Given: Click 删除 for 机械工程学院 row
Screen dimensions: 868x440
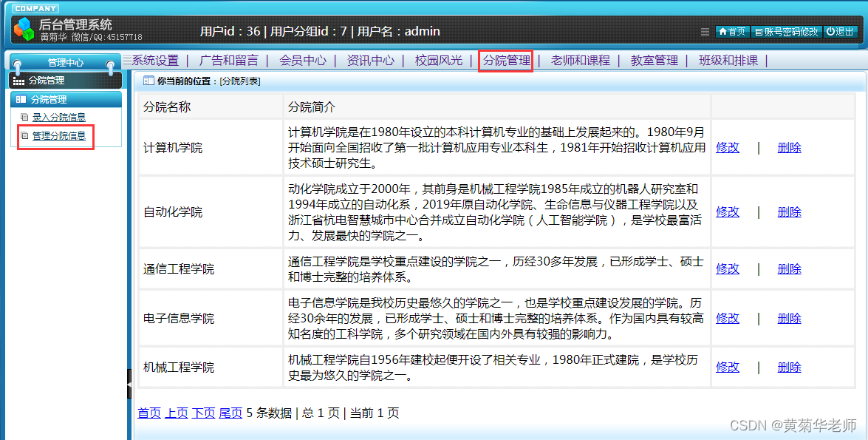Looking at the screenshot, I should click(789, 367).
